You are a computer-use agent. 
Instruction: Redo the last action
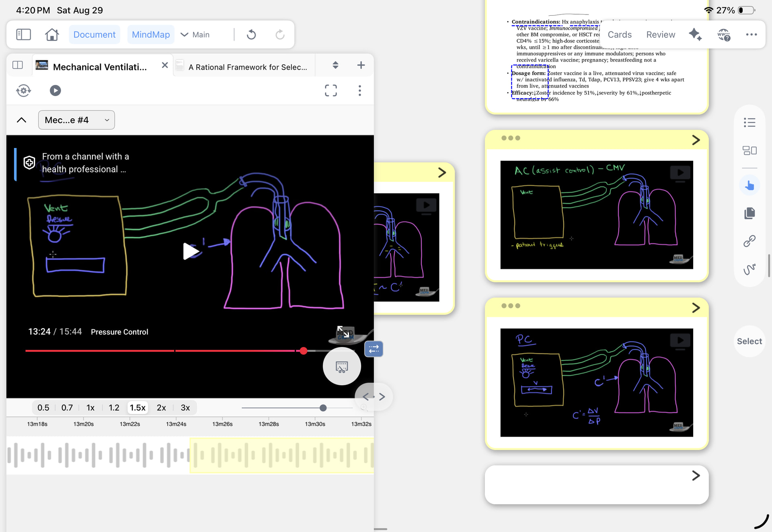coord(280,35)
